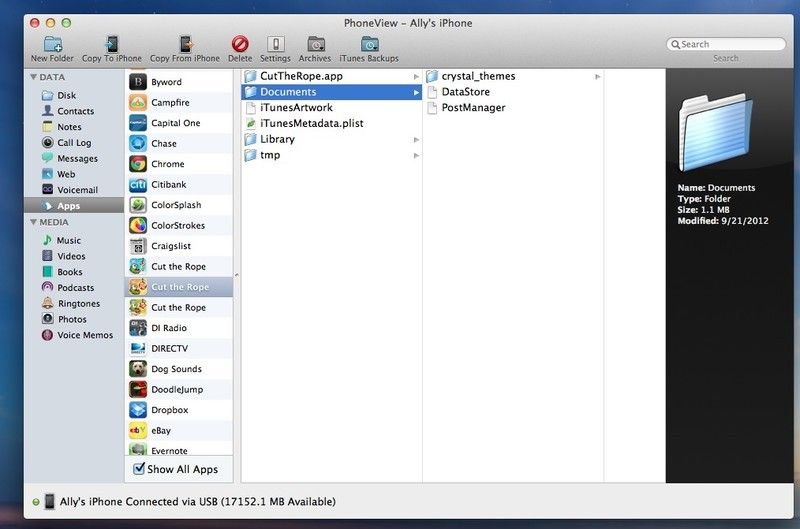This screenshot has height=529, width=800.
Task: Uncheck the Show All Apps checkbox
Action: coord(139,469)
